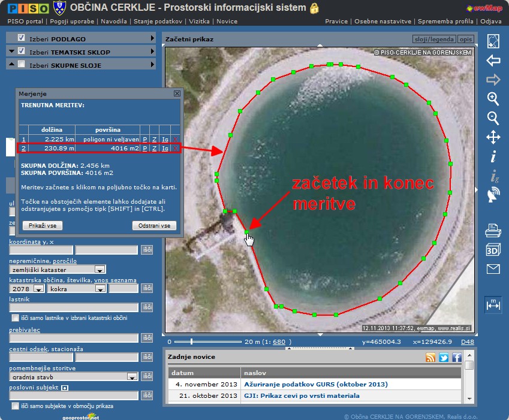The height and width of the screenshot is (420, 509).
Task: Open the 3D view tool
Action: [x=493, y=250]
